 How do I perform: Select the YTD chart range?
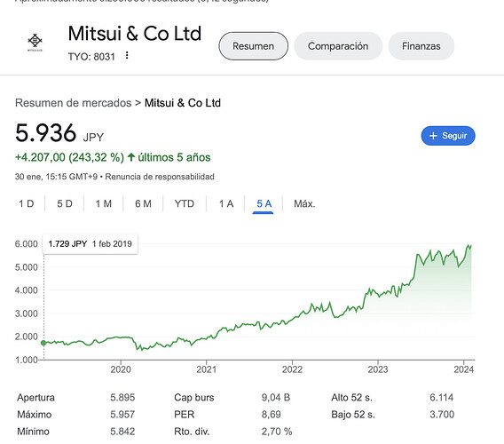[x=185, y=203]
